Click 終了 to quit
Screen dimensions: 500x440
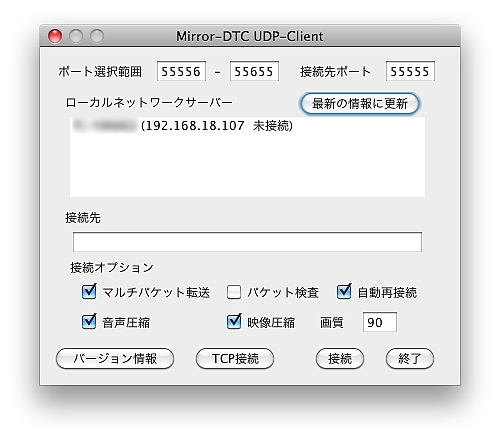coord(410,359)
